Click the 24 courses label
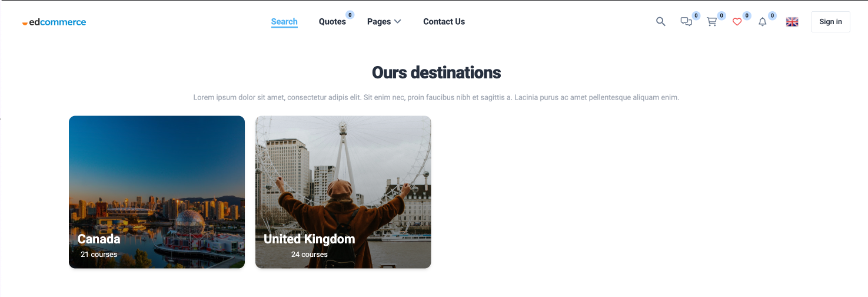The height and width of the screenshot is (297, 868). 310,255
